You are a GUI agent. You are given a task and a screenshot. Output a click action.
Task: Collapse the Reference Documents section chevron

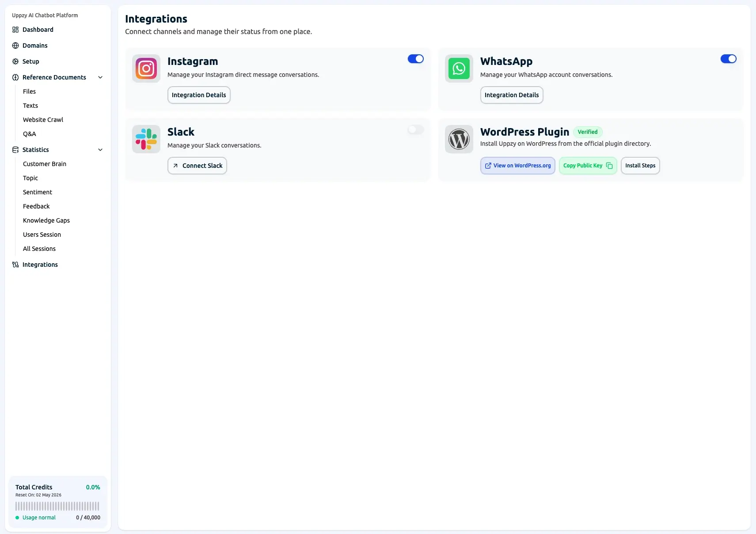[100, 77]
